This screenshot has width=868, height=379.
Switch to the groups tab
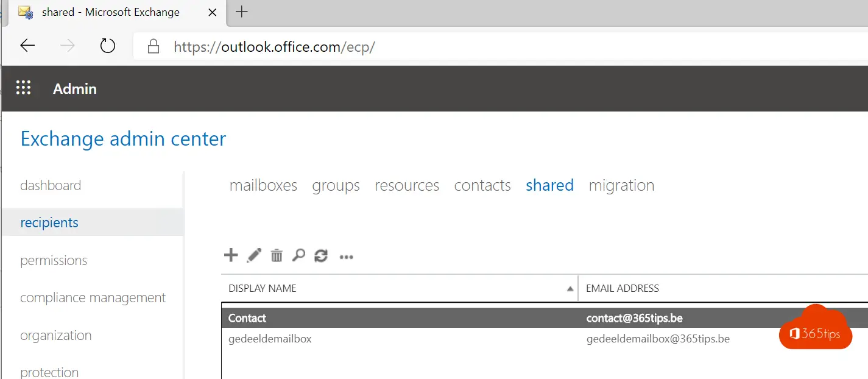point(336,185)
